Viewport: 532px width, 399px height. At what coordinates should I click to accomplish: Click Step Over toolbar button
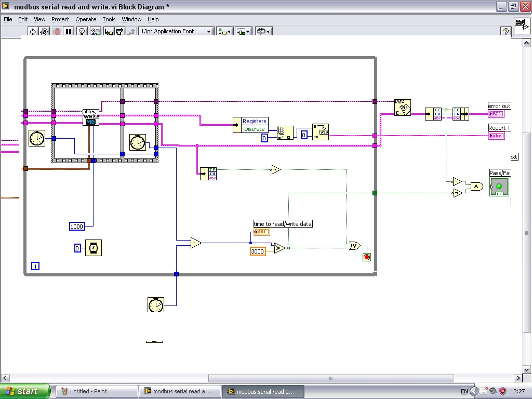click(119, 32)
